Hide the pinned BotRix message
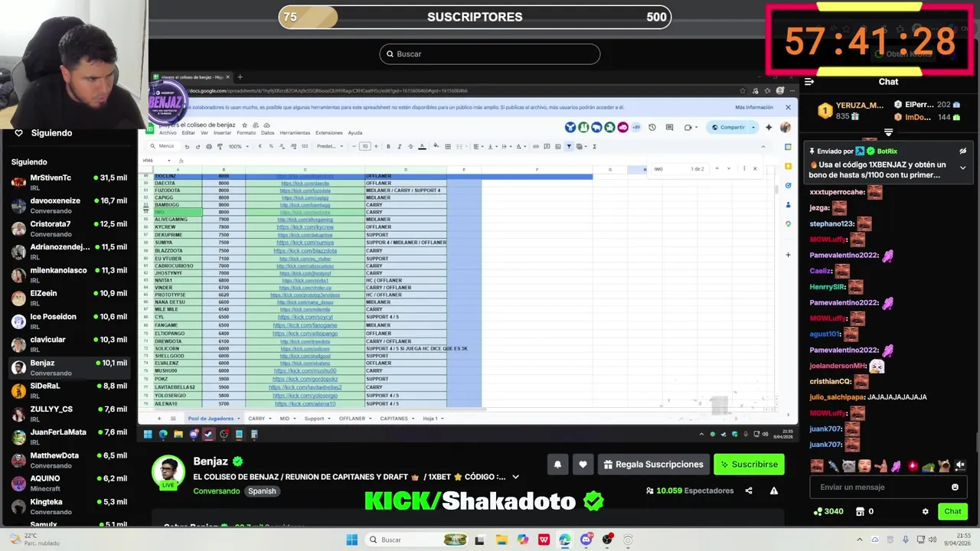Viewport: 980px width, 551px height. point(962,152)
